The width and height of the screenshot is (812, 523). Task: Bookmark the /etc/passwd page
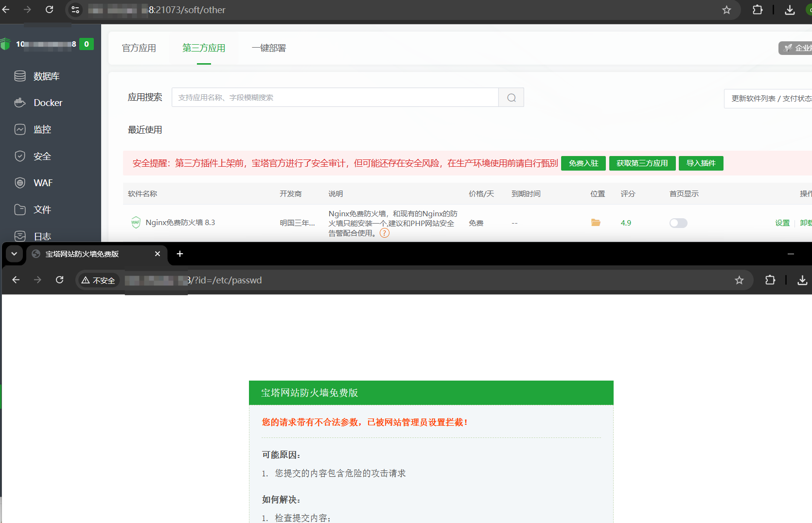(x=739, y=280)
